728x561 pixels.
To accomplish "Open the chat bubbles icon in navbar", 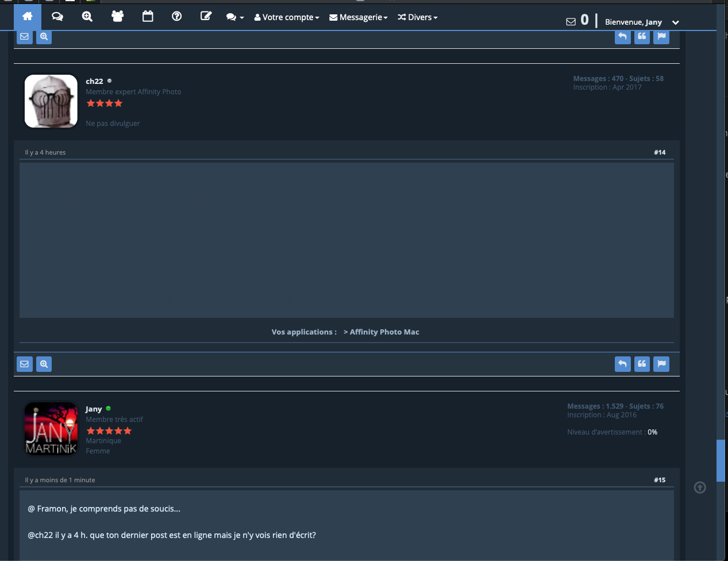I will click(57, 17).
